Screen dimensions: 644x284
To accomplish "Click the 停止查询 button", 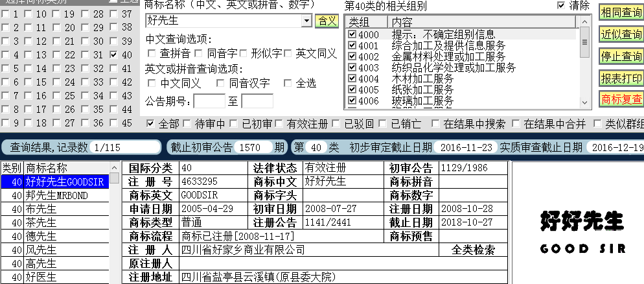I will pos(621,56).
